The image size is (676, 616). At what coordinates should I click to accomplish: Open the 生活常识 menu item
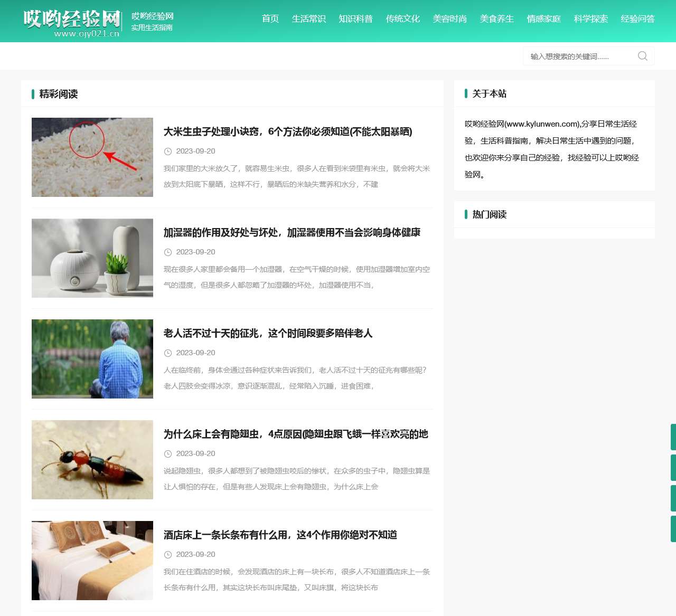(x=309, y=19)
